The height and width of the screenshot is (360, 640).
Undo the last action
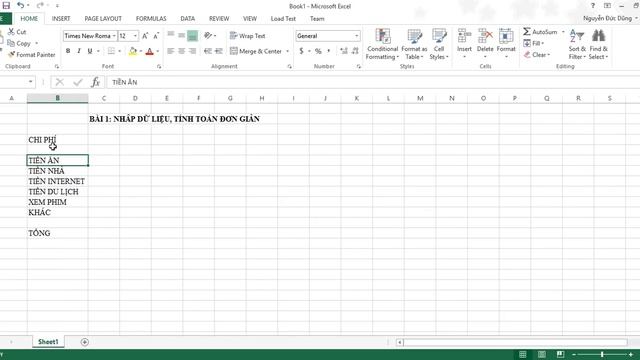(x=20, y=6)
